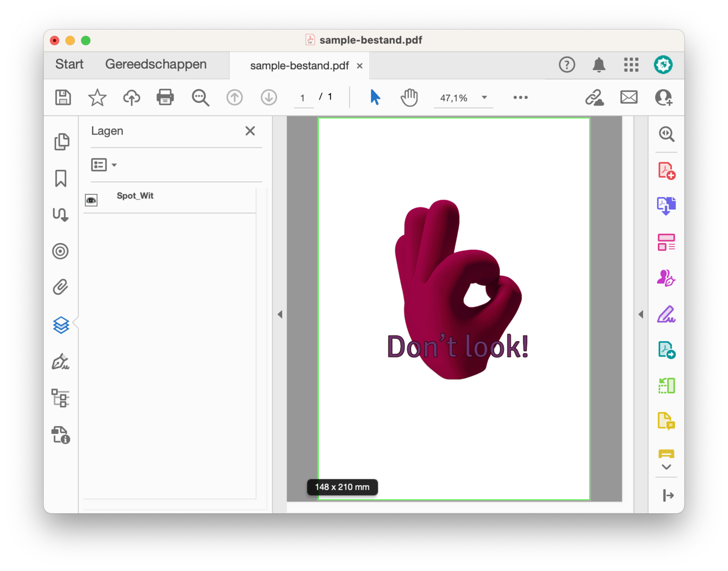Show more tools with down chevron

point(667,467)
